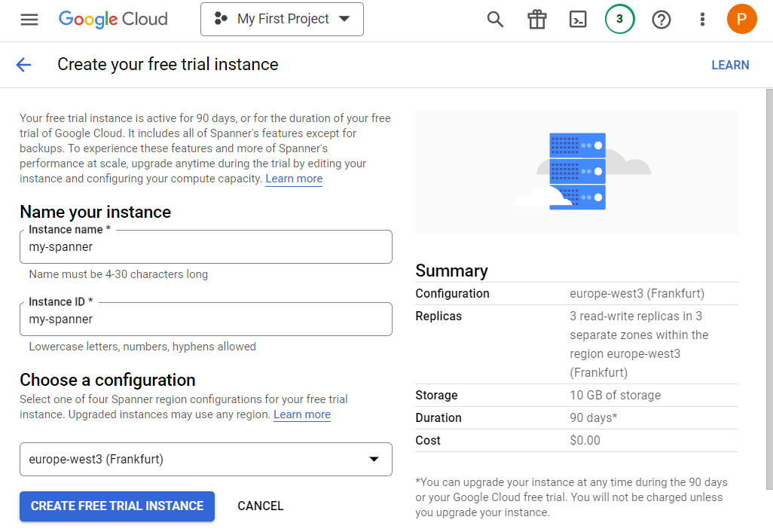Open the search magnifier icon
Image resolution: width=773 pixels, height=532 pixels.
(495, 20)
